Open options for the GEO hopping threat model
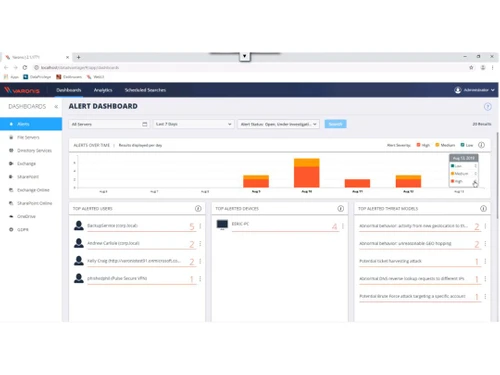The width and height of the screenshot is (500, 375). coord(485,244)
